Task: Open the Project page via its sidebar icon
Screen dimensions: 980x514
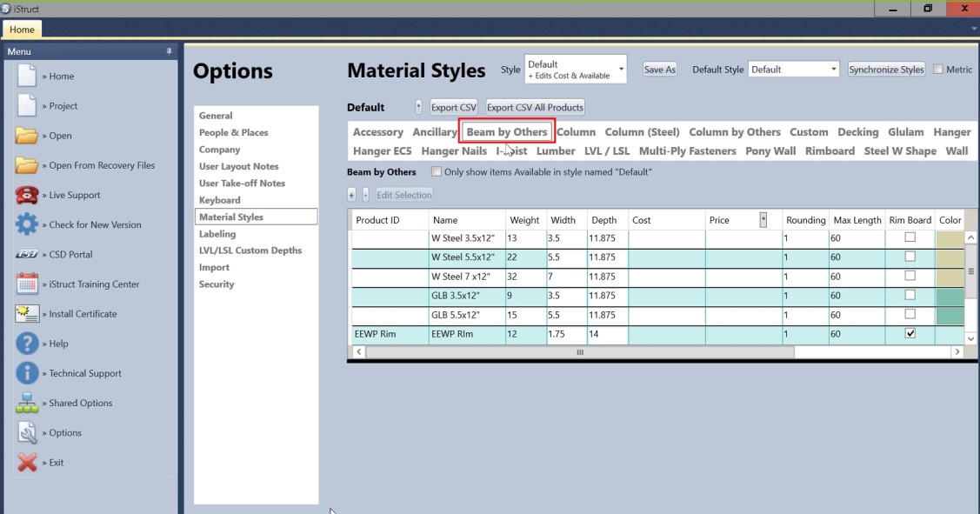Action: point(27,105)
